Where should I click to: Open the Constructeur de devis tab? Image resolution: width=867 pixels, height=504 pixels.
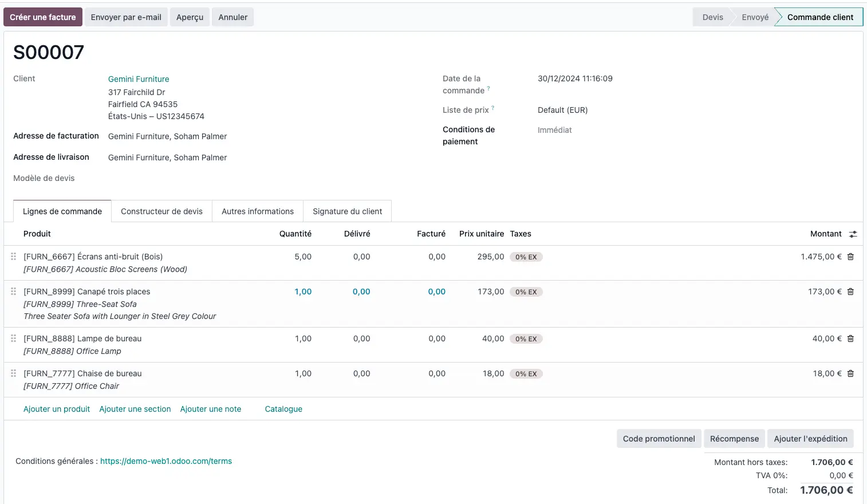tap(162, 211)
